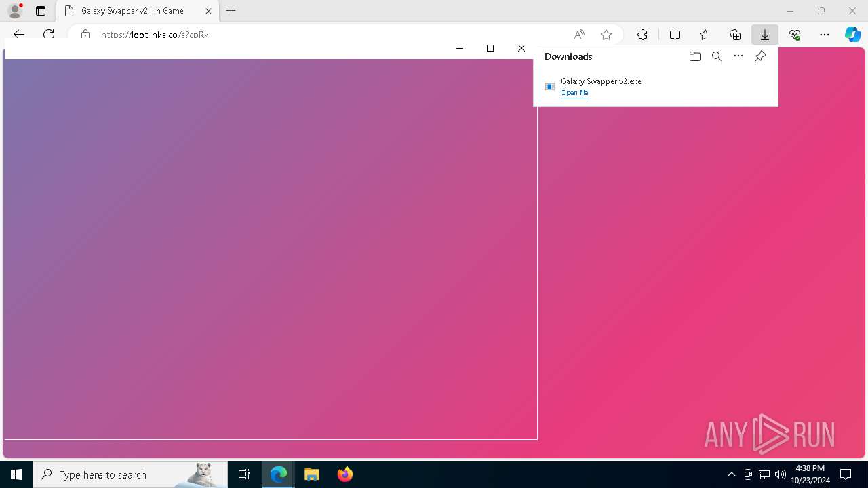Search downloads with magnifier icon
Image resolution: width=868 pixels, height=488 pixels.
(717, 56)
